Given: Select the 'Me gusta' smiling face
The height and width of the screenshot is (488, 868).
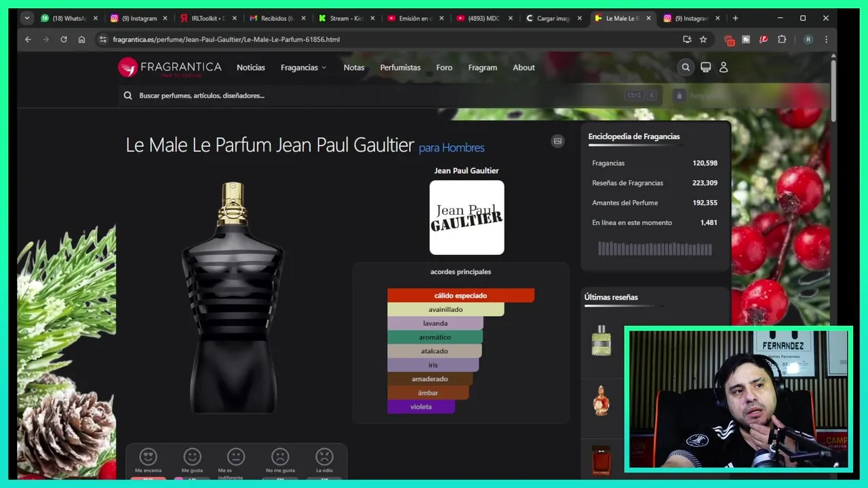Looking at the screenshot, I should pyautogui.click(x=192, y=456).
